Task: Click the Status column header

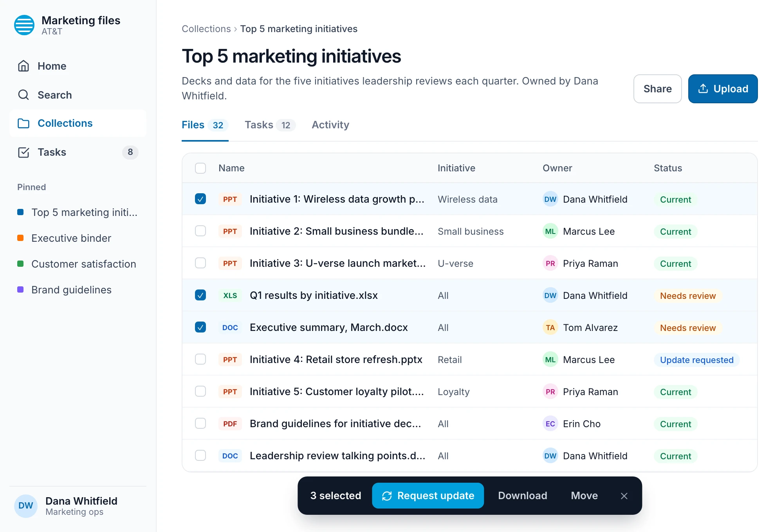Action: click(x=668, y=168)
